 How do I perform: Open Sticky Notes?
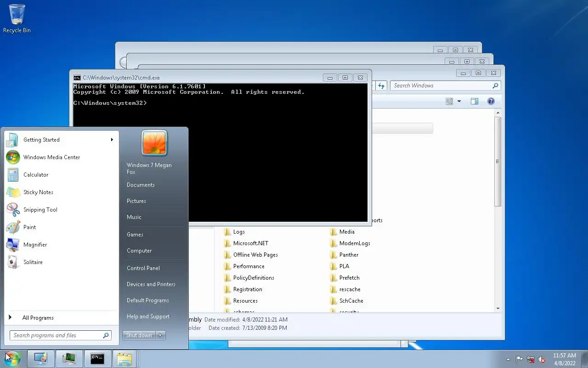pyautogui.click(x=61, y=192)
